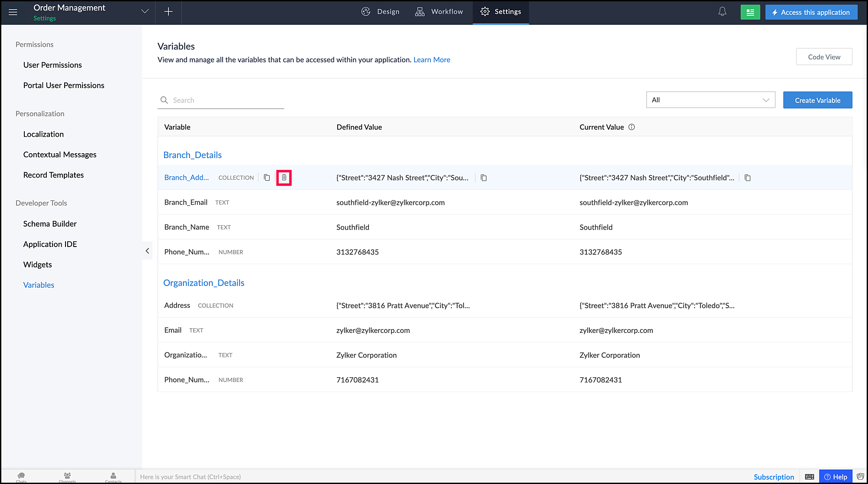
Task: Click the Current Value info icon
Action: pyautogui.click(x=631, y=127)
